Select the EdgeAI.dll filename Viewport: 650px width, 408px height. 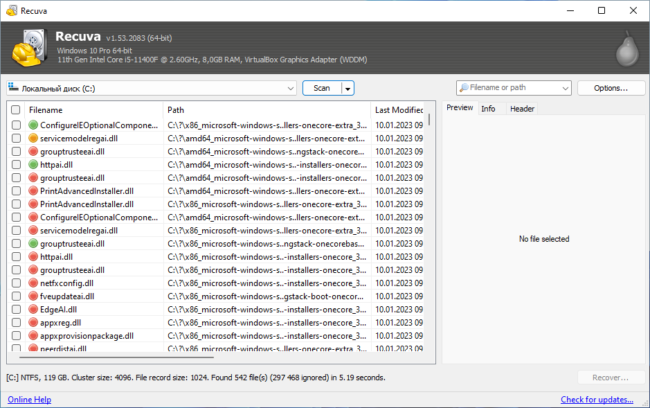click(58, 309)
